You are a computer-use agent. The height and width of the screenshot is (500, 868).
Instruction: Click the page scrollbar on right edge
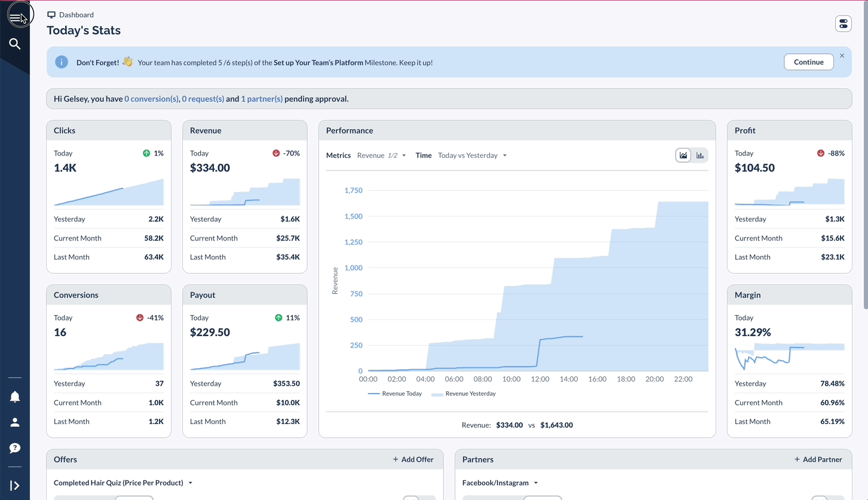coord(865,156)
